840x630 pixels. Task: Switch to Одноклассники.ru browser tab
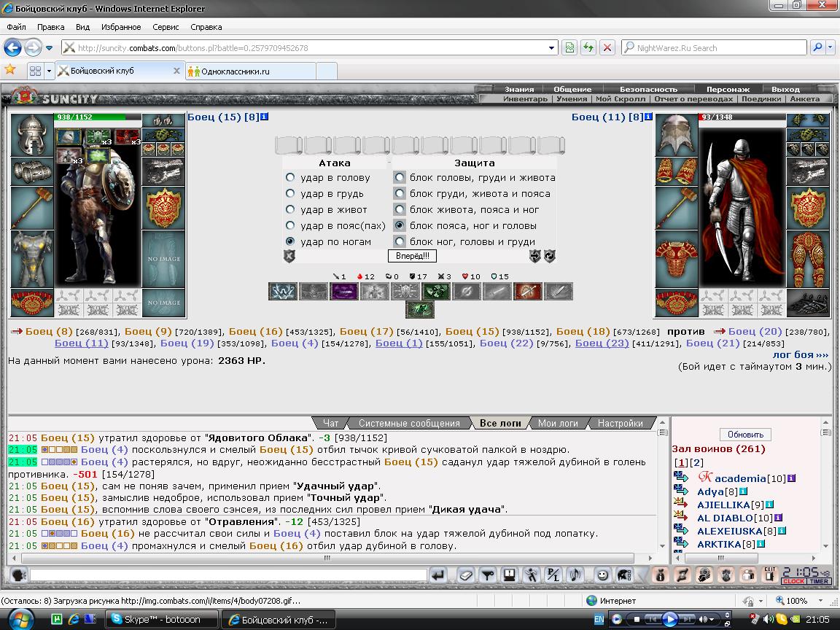click(x=251, y=71)
